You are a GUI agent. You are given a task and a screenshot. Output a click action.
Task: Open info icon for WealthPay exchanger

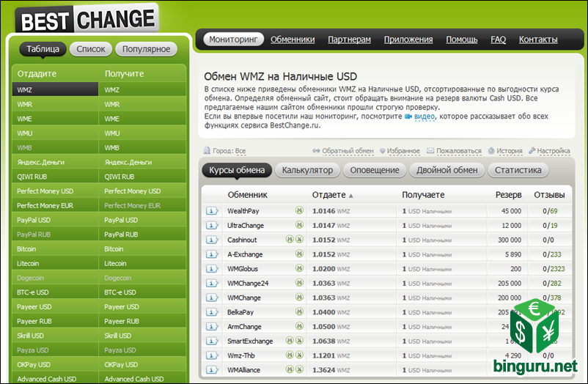click(211, 211)
